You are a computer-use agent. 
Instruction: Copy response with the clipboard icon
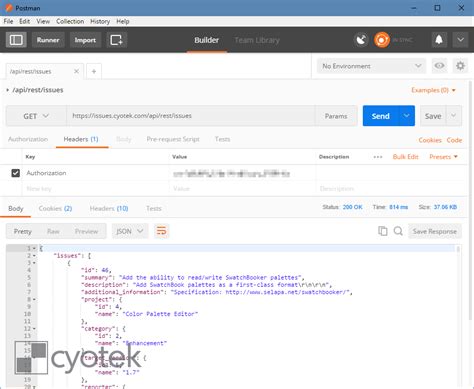coord(383,231)
